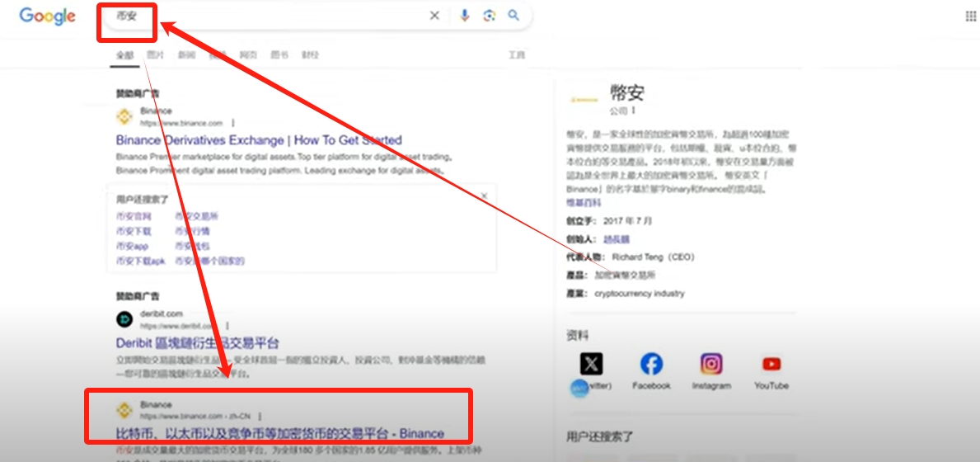Switch to the 新闻 tab
This screenshot has height=462, width=980.
(186, 55)
